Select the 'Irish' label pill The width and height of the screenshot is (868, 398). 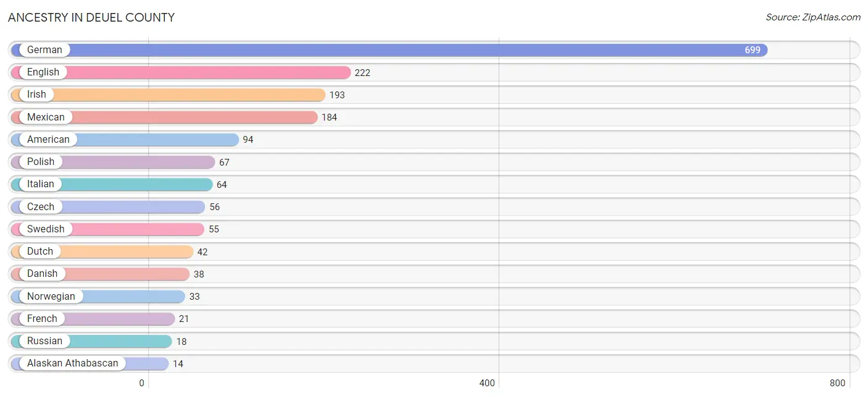click(36, 95)
